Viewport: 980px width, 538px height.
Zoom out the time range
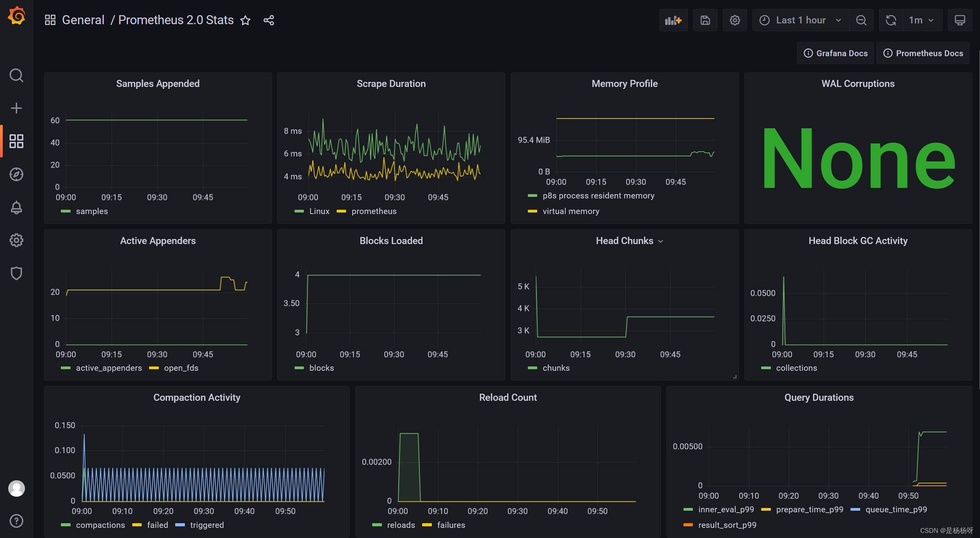click(861, 20)
